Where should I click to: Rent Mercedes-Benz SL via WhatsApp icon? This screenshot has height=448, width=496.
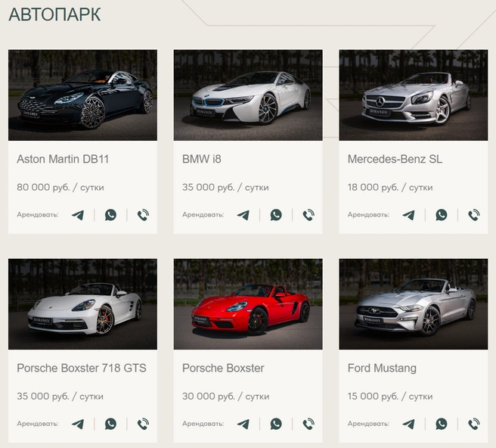[442, 215]
